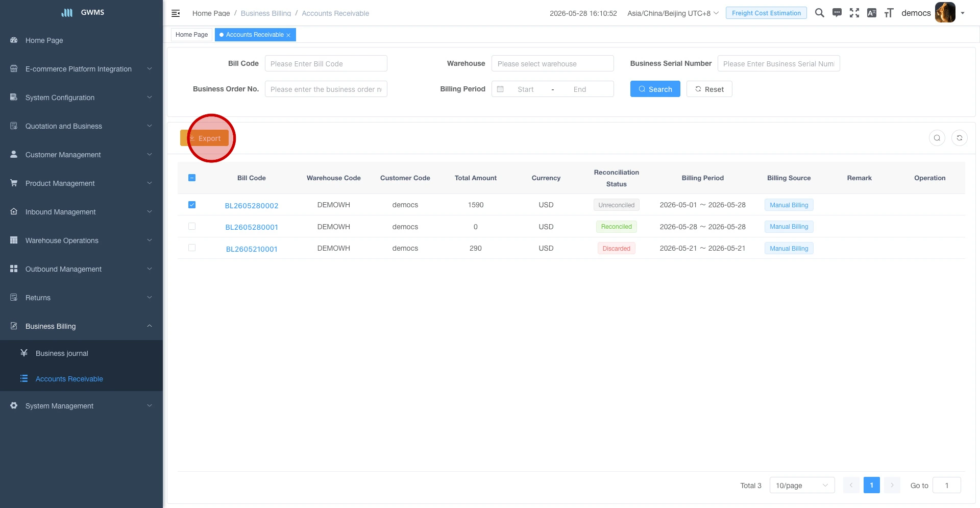
Task: Click the Returns sidebar icon
Action: coord(14,297)
